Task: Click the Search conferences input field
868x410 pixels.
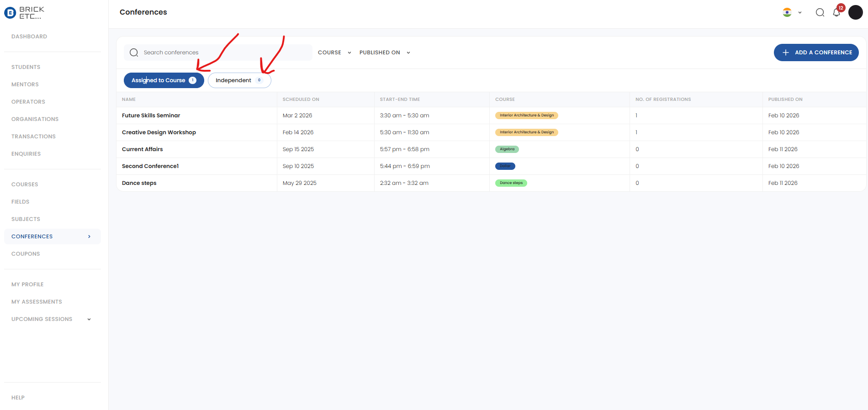Action: point(224,53)
